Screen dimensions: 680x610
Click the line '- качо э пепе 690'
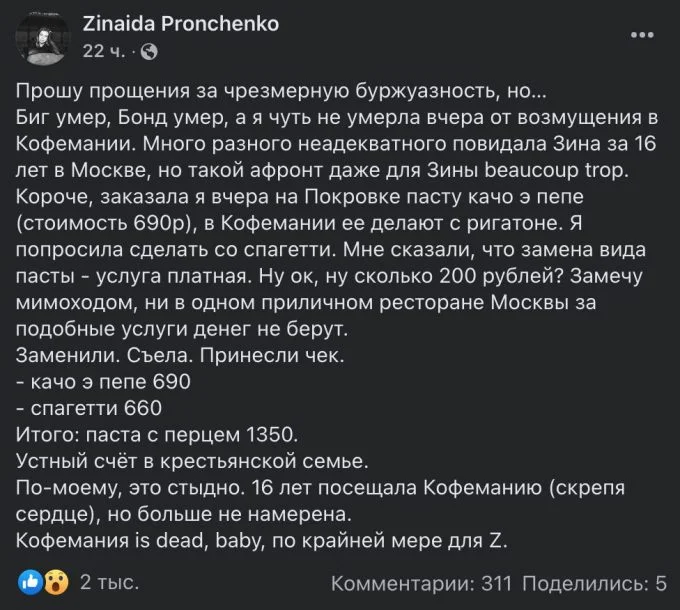[103, 382]
